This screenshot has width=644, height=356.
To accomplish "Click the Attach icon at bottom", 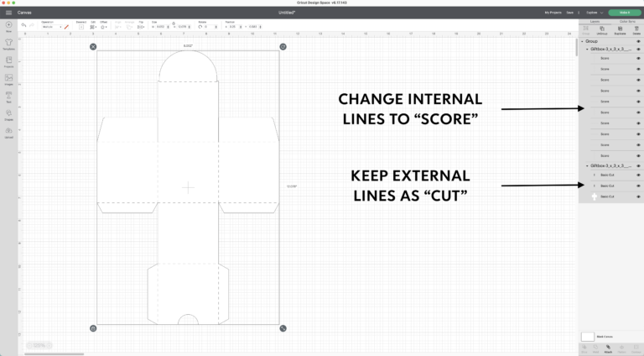I will [608, 347].
